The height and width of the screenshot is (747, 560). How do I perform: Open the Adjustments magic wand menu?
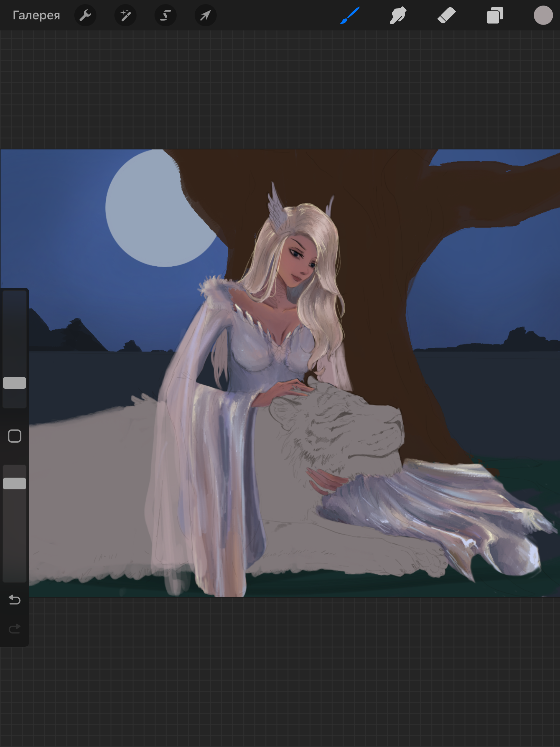coord(125,15)
